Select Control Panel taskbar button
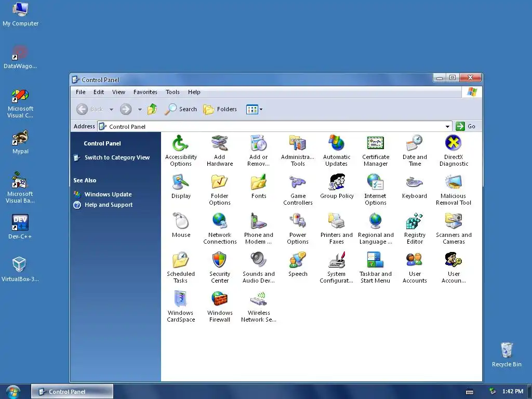This screenshot has height=399, width=532. click(72, 392)
